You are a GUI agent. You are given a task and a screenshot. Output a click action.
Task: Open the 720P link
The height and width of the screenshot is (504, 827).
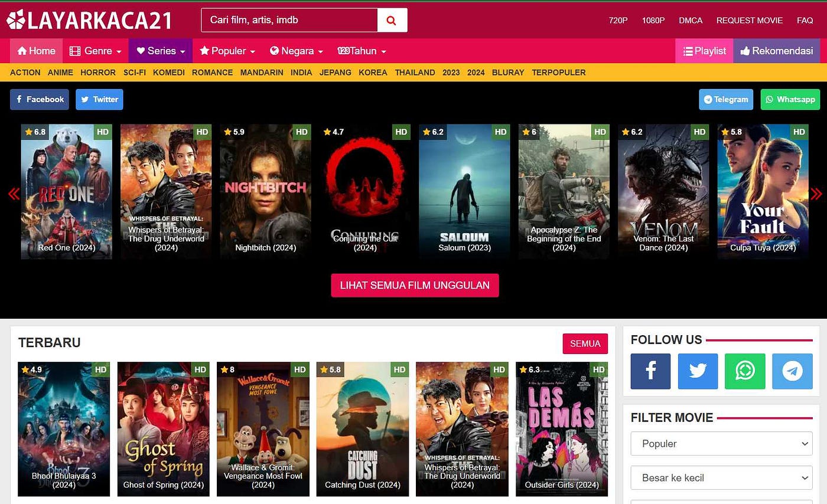click(618, 20)
